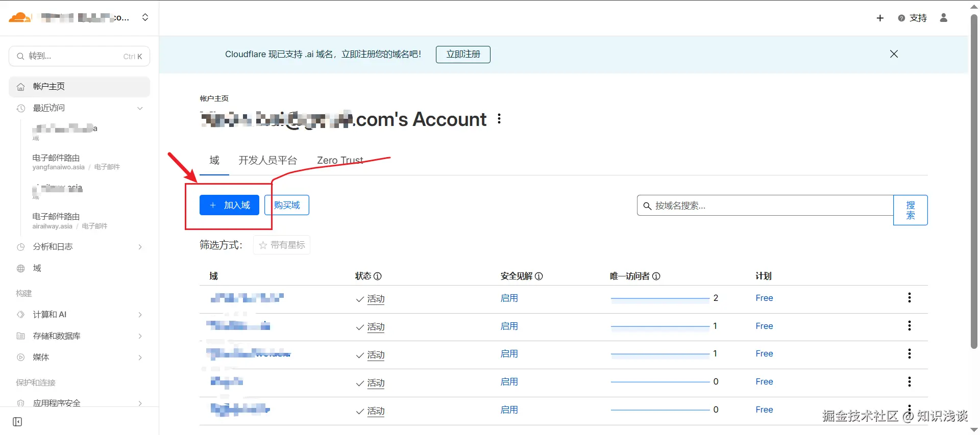Click 启用 in first domain row
This screenshot has width=980, height=435.
tap(509, 298)
